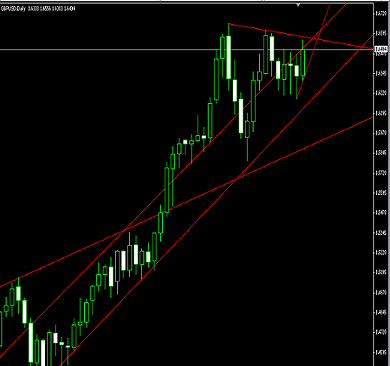
Task: Click the chart shift triangle marker at the chart top
Action: coord(298,5)
